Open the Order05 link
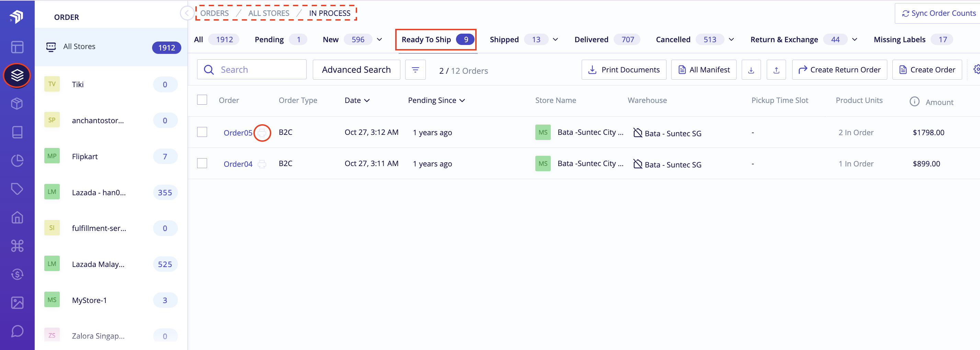The width and height of the screenshot is (980, 350). click(238, 133)
